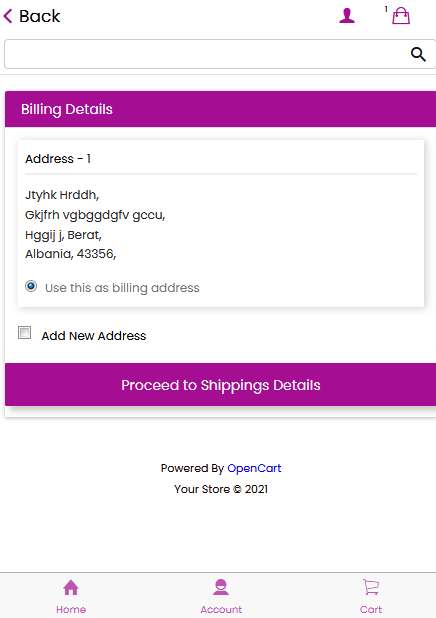Select the Account tab label
Image resolution: width=436 pixels, height=618 pixels.
(221, 609)
